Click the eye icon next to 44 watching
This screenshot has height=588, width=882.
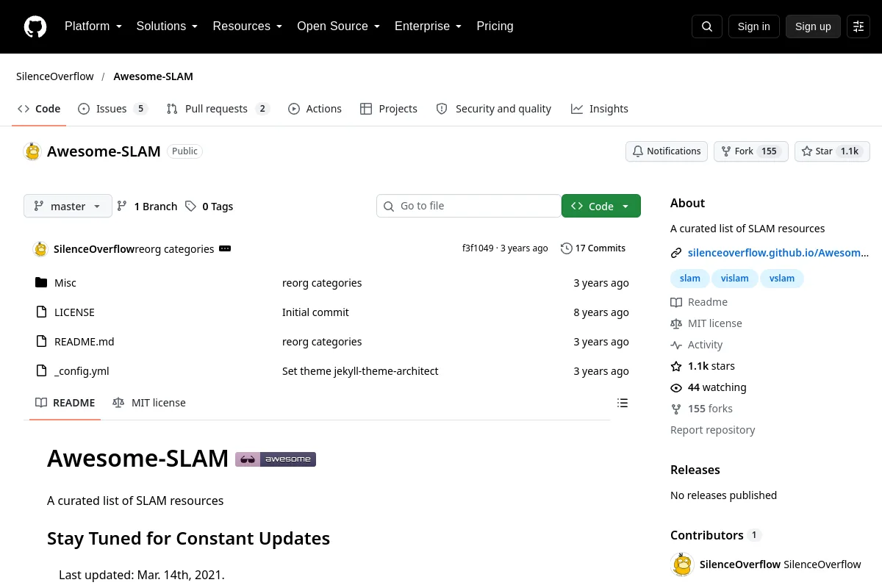[676, 387]
